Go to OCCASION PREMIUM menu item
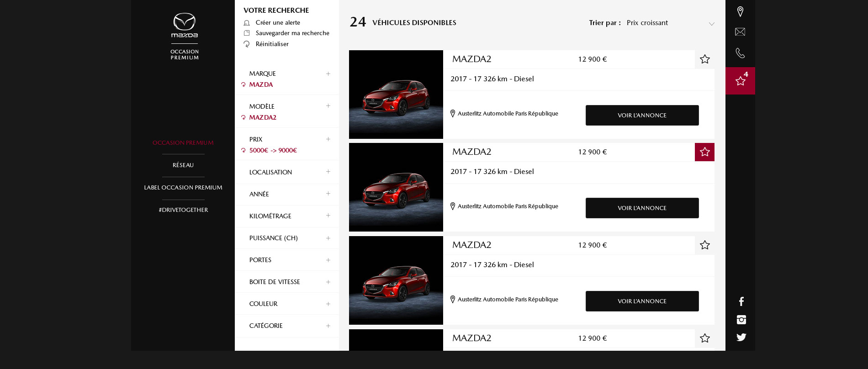Screen dimensions: 868x369 (183, 143)
